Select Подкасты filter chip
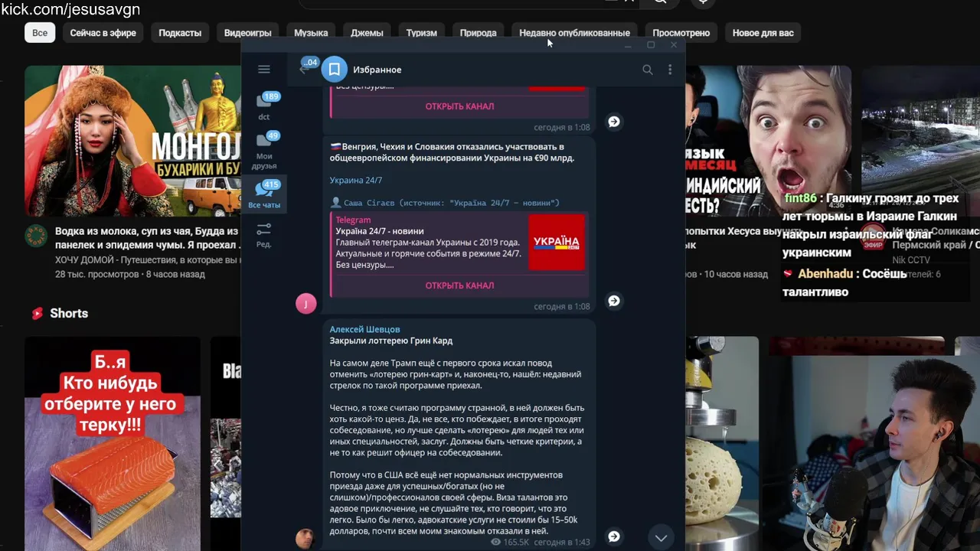980x551 pixels. [x=180, y=33]
